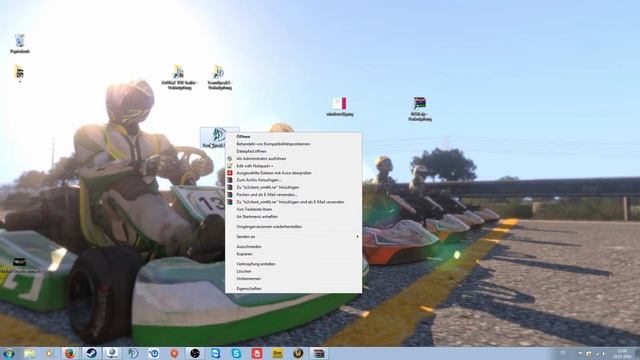Image resolution: width=640 pixels, height=360 pixels.
Task: Choose Zum Archiv hinzufügen...
Action: [293, 180]
